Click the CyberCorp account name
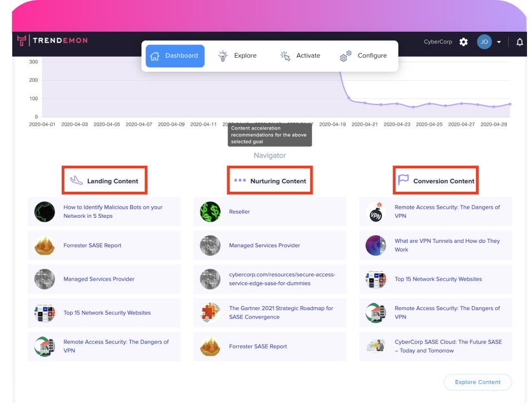This screenshot has width=532, height=409. click(437, 42)
